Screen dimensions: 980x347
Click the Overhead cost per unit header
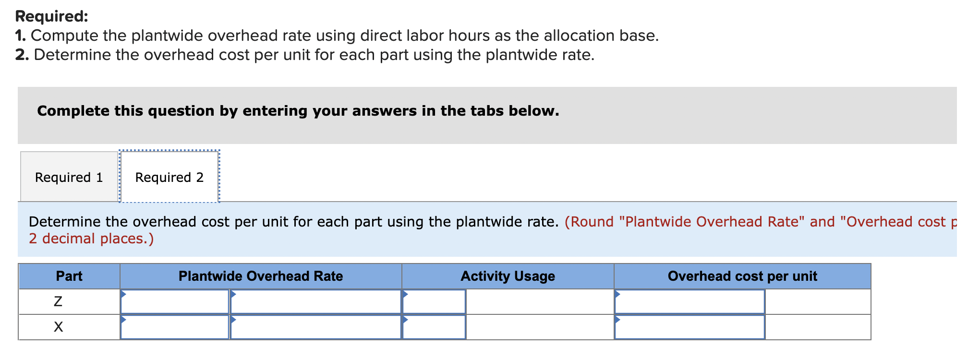pyautogui.click(x=742, y=276)
